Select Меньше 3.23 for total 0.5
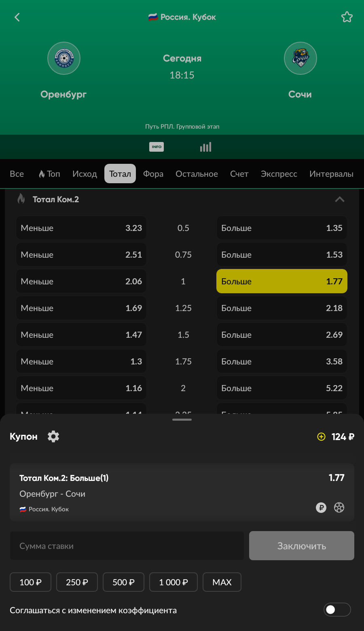Viewport: 364px width, 631px height. [81, 228]
